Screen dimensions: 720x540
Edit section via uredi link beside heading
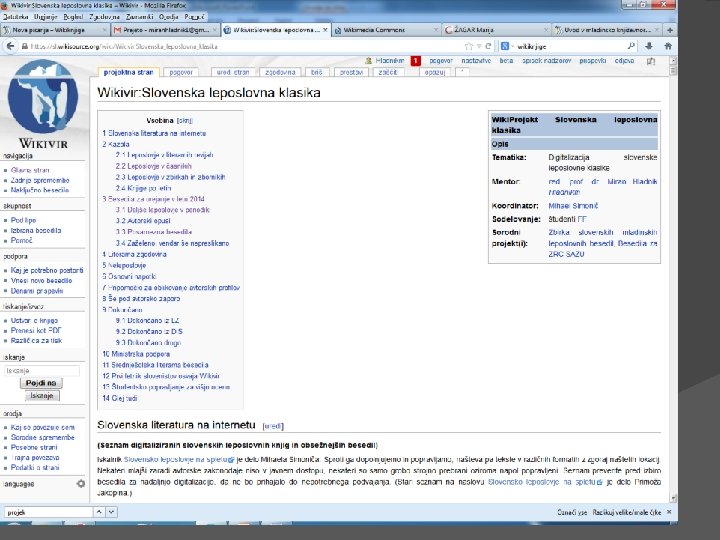click(x=273, y=426)
